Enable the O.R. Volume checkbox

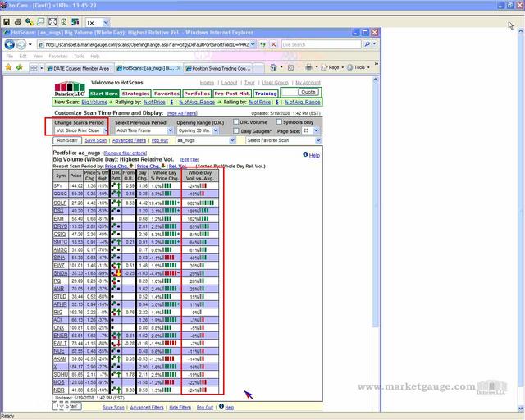tap(236, 122)
